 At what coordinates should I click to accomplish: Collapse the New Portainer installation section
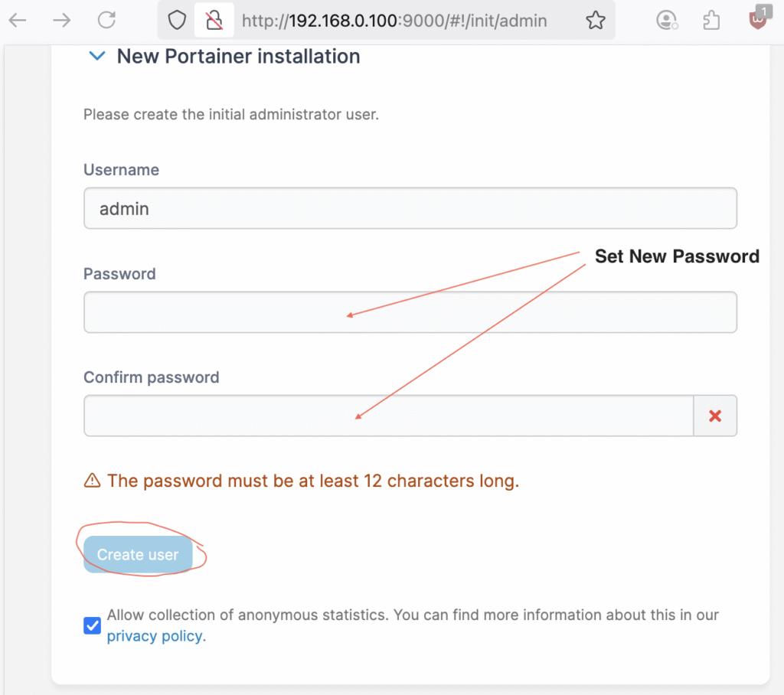[x=96, y=56]
